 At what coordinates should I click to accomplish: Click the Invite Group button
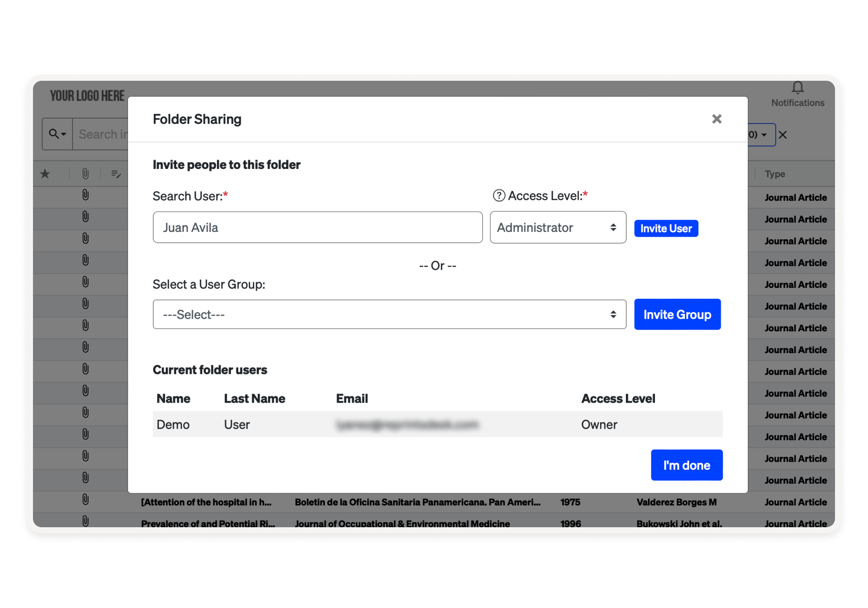(x=677, y=314)
